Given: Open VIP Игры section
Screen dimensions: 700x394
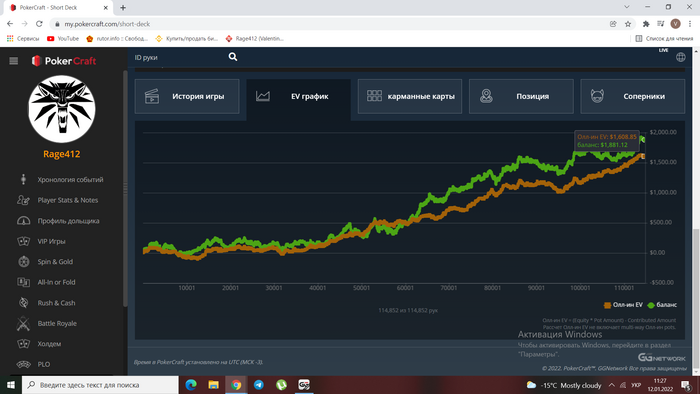Looking at the screenshot, I should (x=51, y=241).
